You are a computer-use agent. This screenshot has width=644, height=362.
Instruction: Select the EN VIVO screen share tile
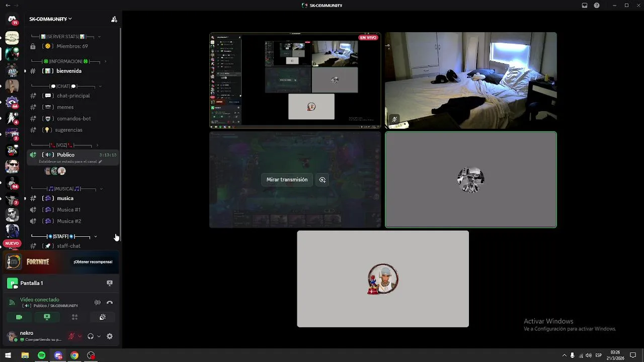pyautogui.click(x=295, y=80)
